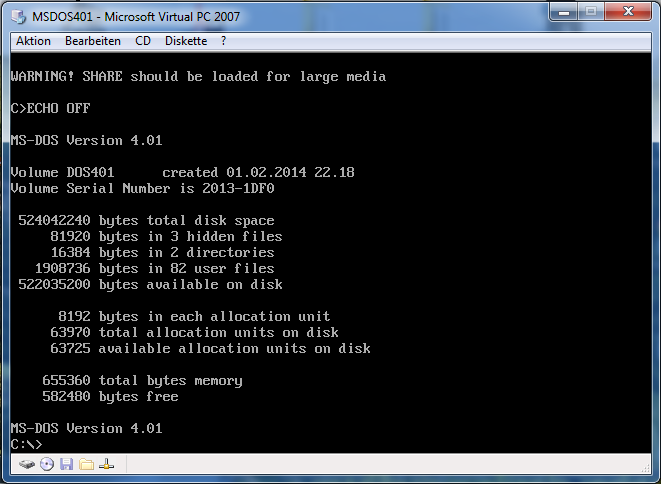Open the Aktion menu
Image resolution: width=661 pixels, height=484 pixels.
[x=33, y=41]
